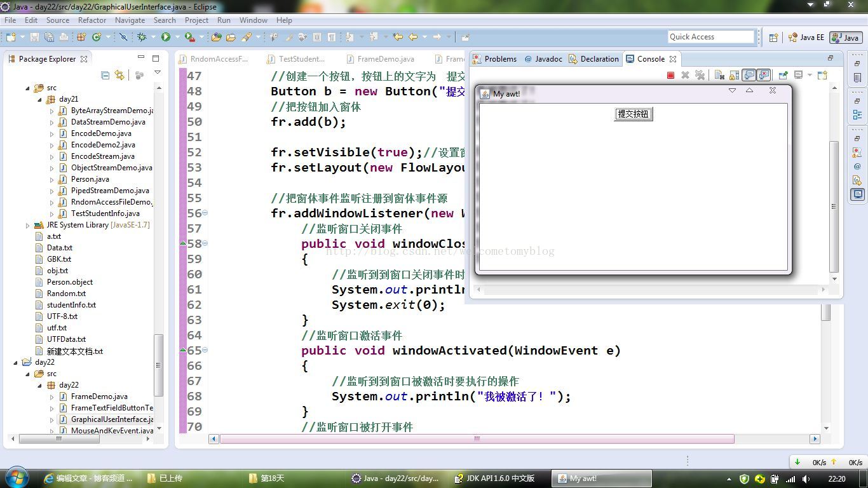The image size is (868, 488).
Task: Toggle Show Console on standard error change
Action: pyautogui.click(x=764, y=75)
